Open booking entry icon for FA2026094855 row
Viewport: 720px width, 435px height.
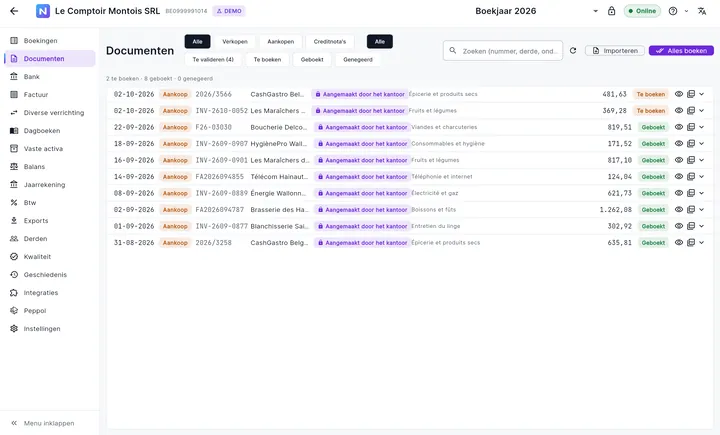pyautogui.click(x=691, y=177)
